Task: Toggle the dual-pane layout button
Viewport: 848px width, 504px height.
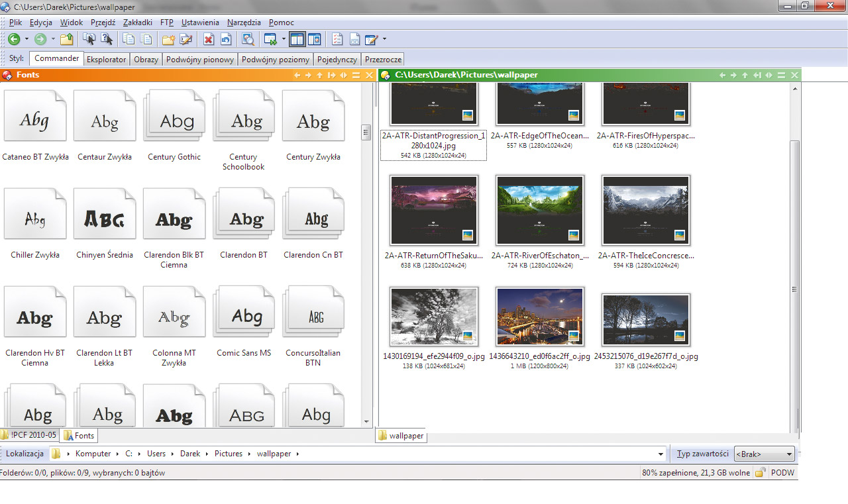Action: (x=297, y=39)
